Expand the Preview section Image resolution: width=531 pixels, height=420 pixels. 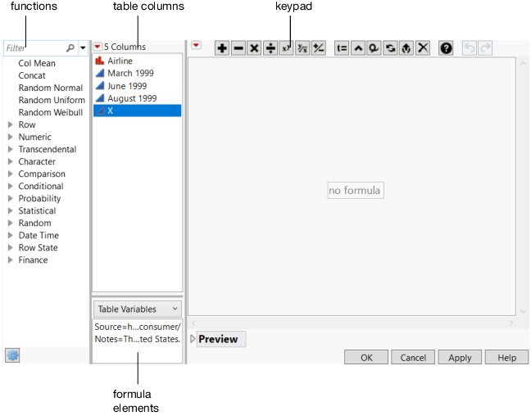tap(193, 339)
